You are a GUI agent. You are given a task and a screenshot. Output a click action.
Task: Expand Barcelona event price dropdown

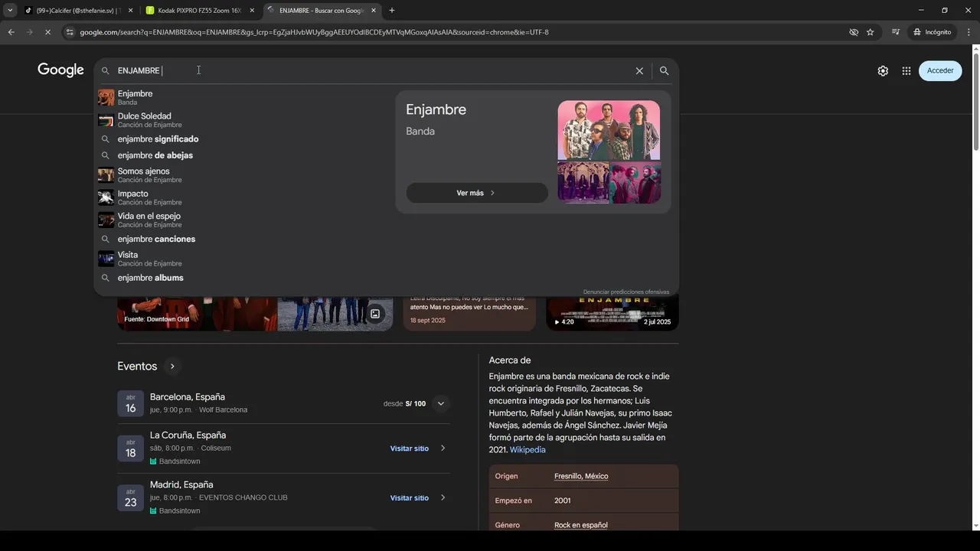(440, 403)
